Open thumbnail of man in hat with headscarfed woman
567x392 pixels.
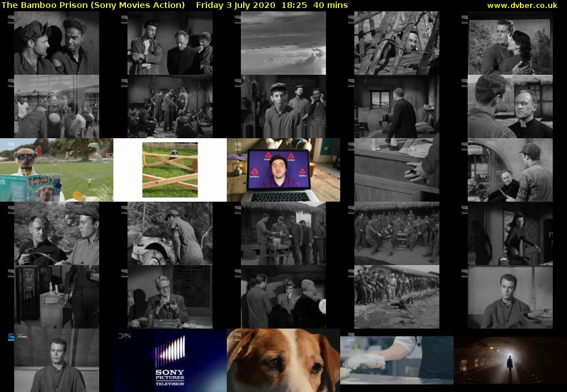coord(283,297)
